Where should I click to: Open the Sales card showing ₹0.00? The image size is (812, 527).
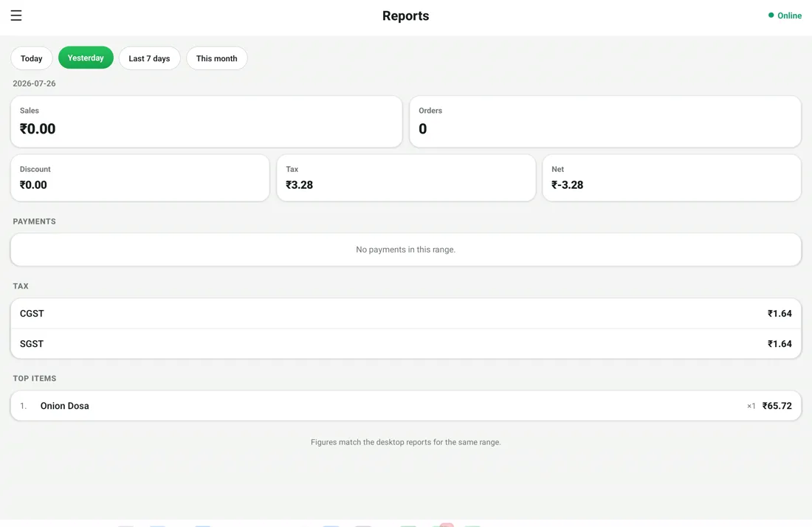[x=207, y=122]
